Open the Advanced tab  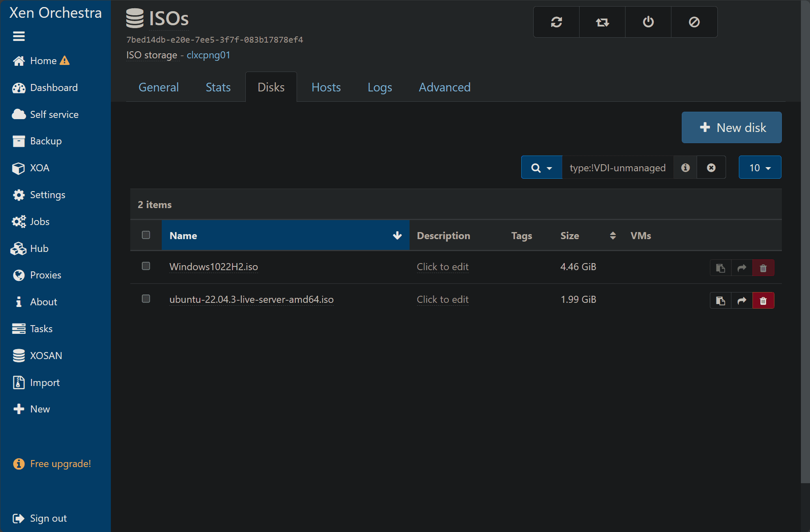click(445, 87)
